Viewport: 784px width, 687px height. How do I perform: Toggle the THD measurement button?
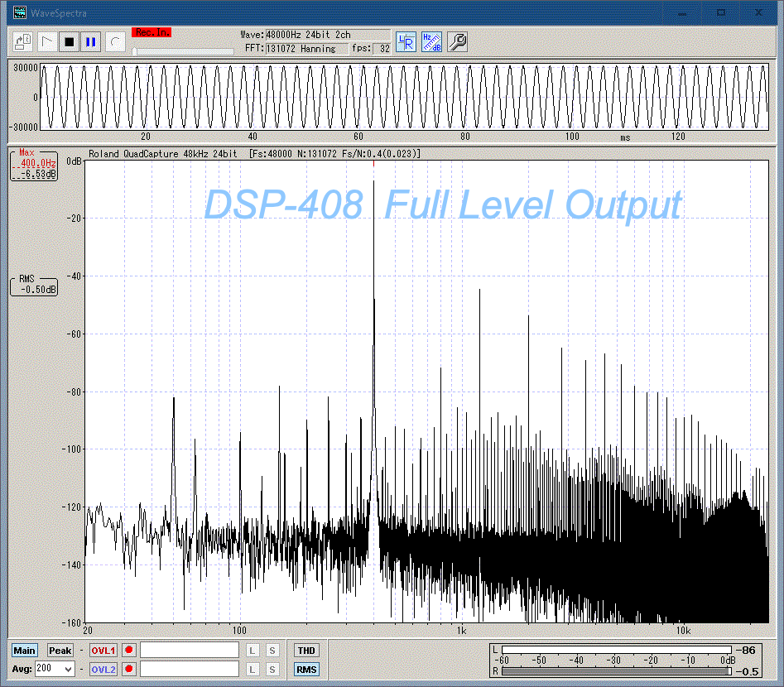click(x=306, y=651)
